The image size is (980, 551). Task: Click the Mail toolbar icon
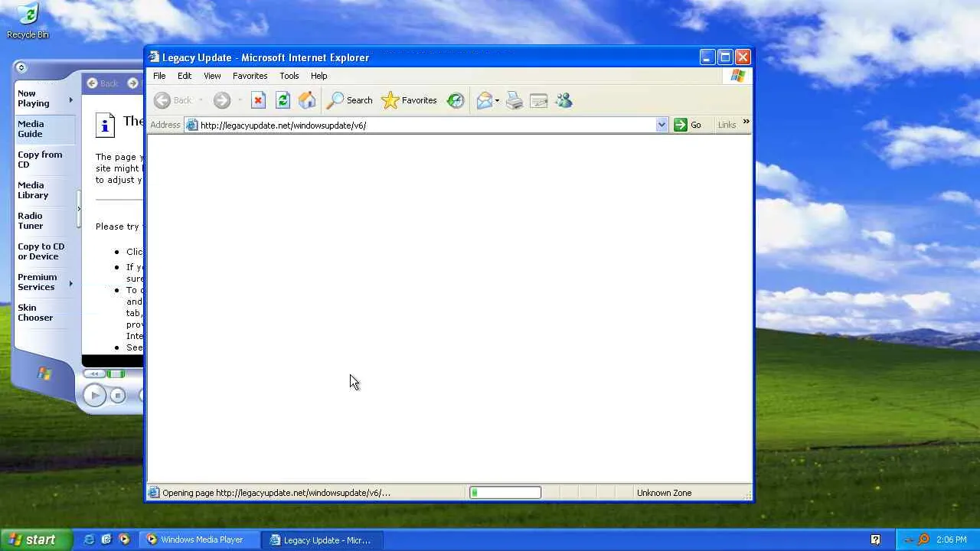pos(484,100)
